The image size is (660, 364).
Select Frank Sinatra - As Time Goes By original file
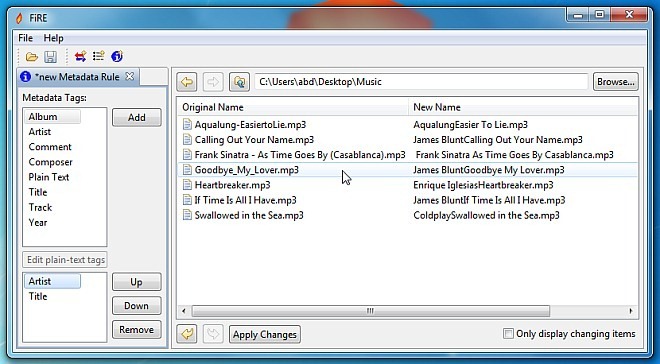point(300,155)
